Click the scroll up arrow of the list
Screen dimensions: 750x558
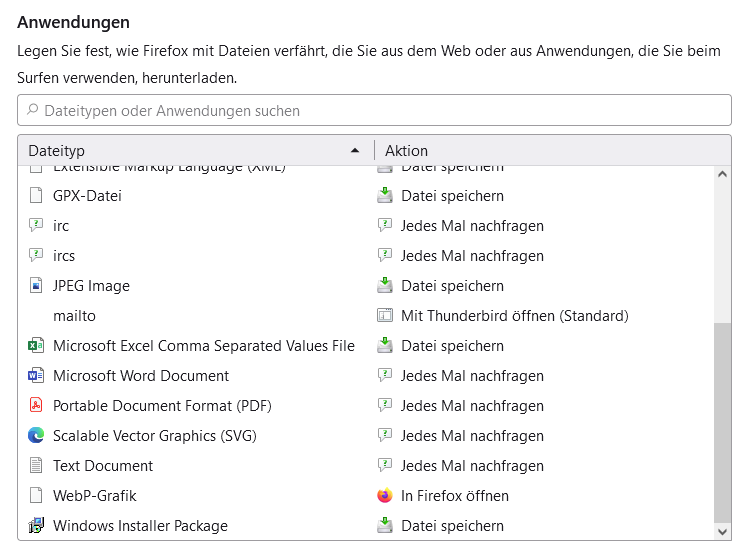(x=724, y=173)
